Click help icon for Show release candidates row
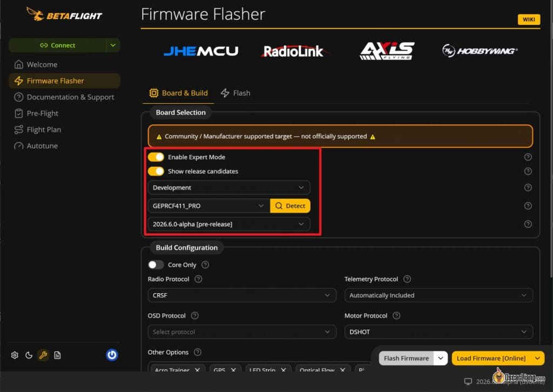Image resolution: width=553 pixels, height=392 pixels. [528, 171]
